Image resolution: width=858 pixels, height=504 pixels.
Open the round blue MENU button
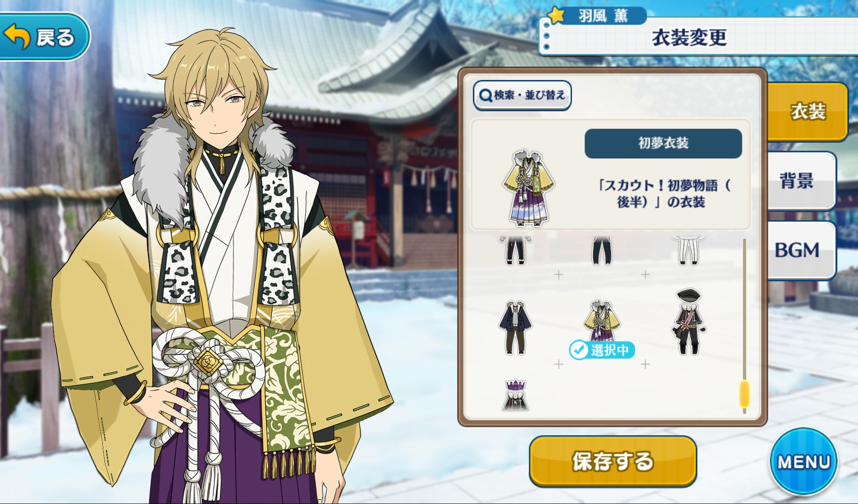(x=803, y=462)
